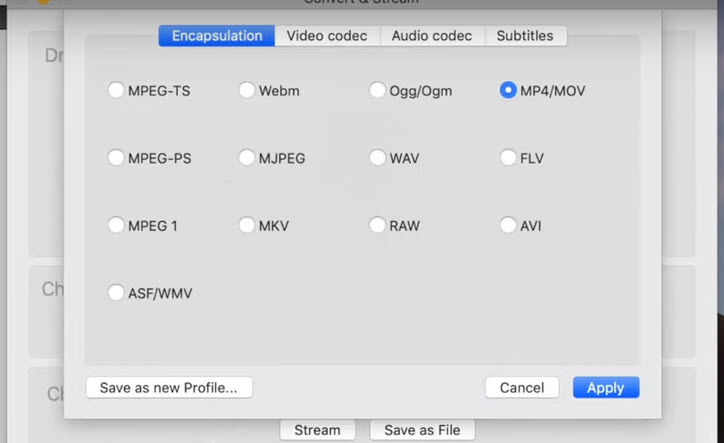Image resolution: width=724 pixels, height=443 pixels.
Task: Choose Webm encapsulation option
Action: point(247,91)
